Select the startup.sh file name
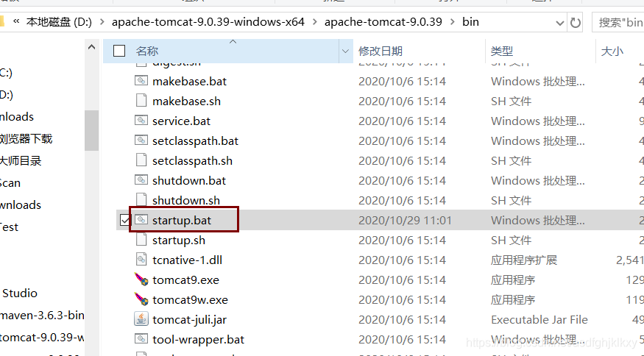644x356 pixels. pos(179,241)
